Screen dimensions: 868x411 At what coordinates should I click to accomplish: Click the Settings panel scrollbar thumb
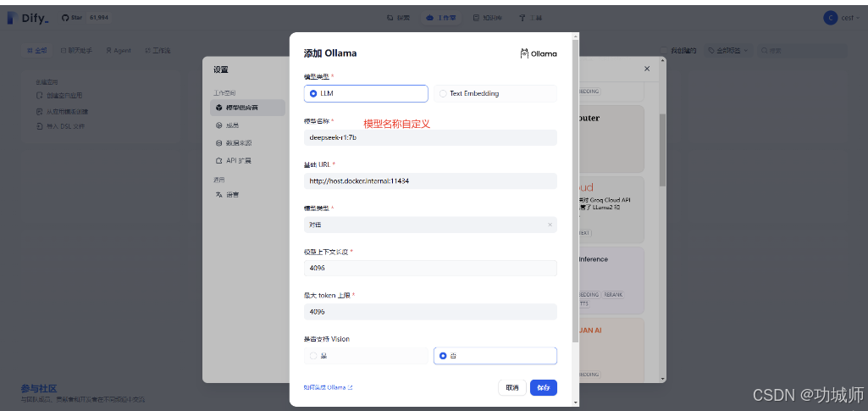point(662,149)
